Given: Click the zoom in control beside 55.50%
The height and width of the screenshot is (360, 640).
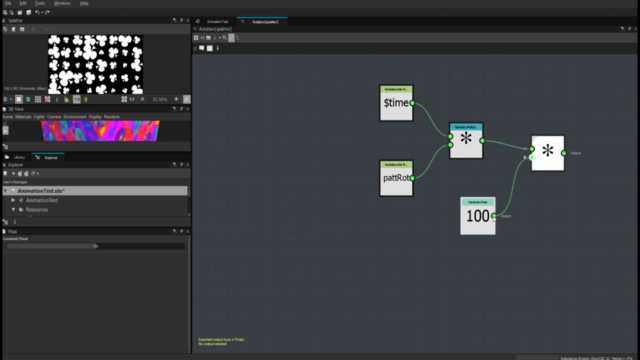Looking at the screenshot, I should [176, 99].
